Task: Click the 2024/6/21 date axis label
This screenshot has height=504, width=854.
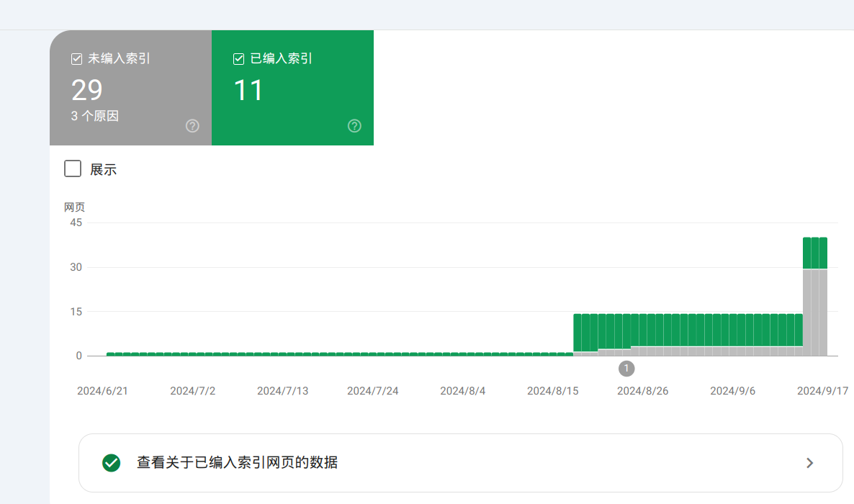Action: [x=102, y=391]
